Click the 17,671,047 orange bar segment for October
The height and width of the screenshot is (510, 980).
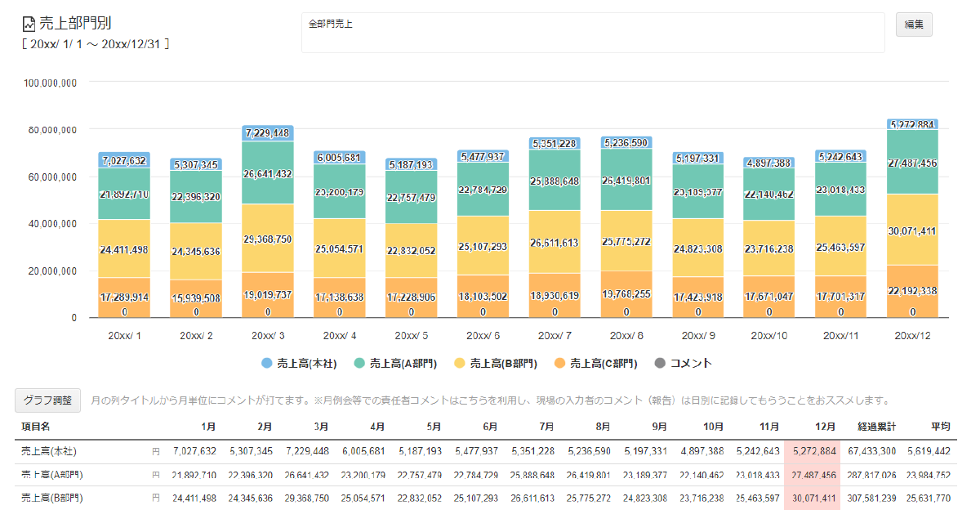coord(770,297)
